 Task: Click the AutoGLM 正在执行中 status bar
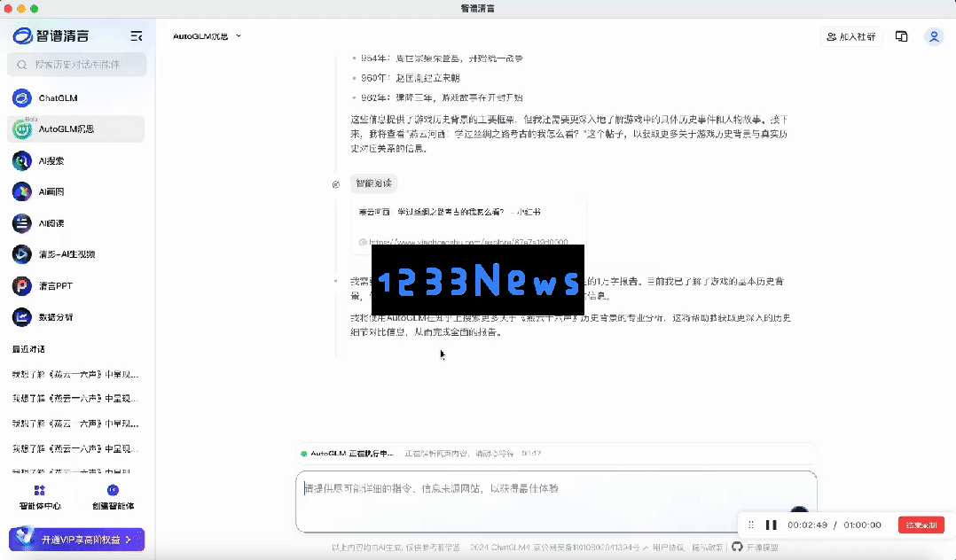[x=556, y=454]
